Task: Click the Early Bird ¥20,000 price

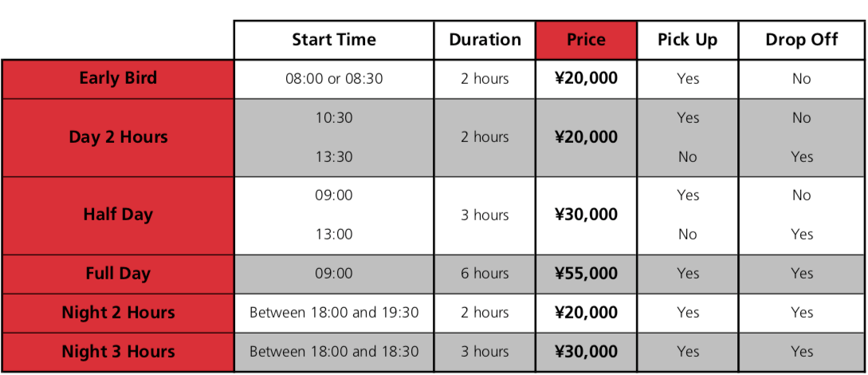Action: click(586, 79)
